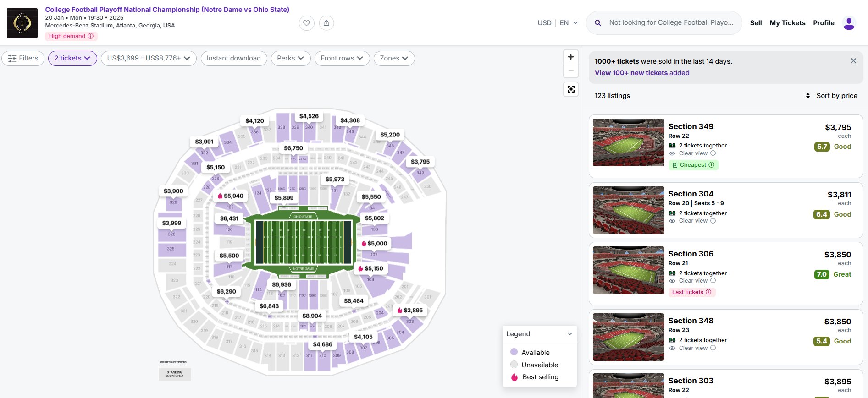868x398 pixels.
Task: Select the $8,904 price tag on map
Action: coord(312,316)
